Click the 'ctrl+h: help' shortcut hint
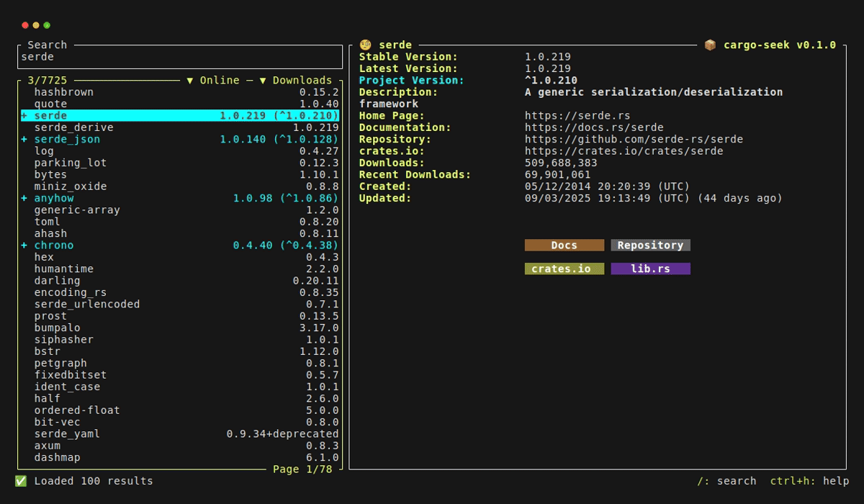Image resolution: width=864 pixels, height=504 pixels. click(809, 481)
